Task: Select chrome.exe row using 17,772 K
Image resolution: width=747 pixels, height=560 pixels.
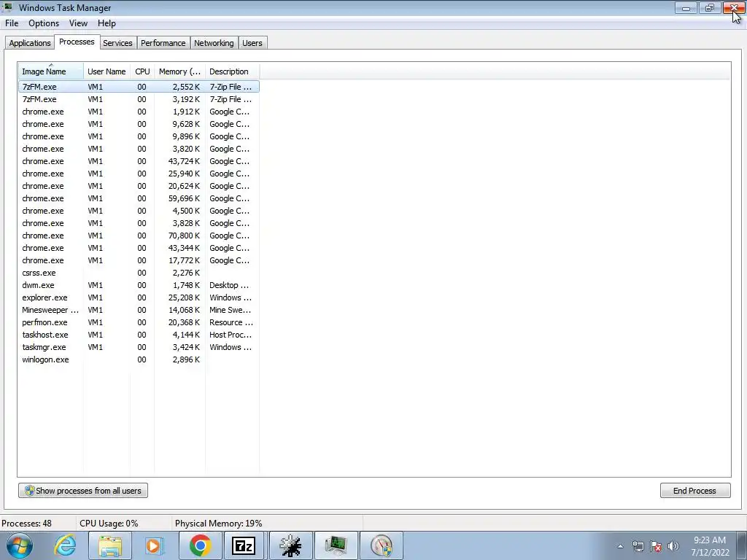Action: 139,260
